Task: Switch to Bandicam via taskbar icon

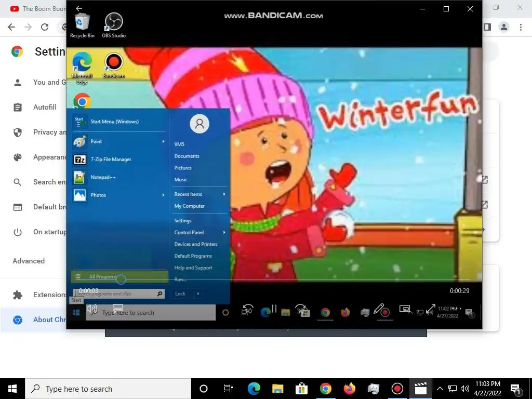Action: coord(397,389)
